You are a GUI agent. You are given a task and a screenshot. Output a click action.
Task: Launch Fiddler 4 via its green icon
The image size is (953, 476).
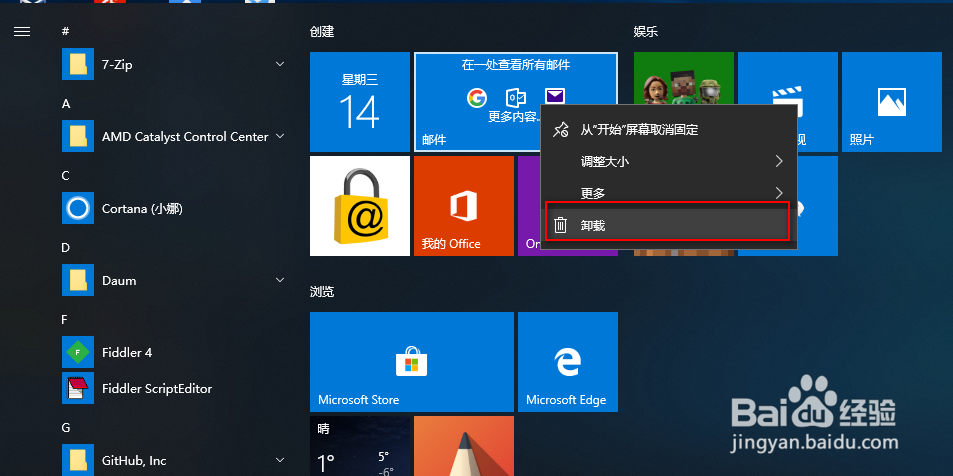pyautogui.click(x=78, y=352)
